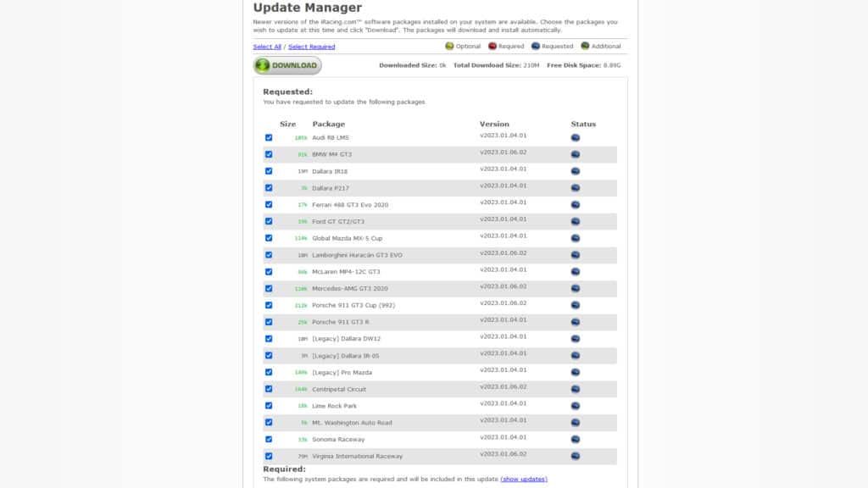Click the Mt. Washington Auto Road status icon
The image size is (868, 488).
576,423
